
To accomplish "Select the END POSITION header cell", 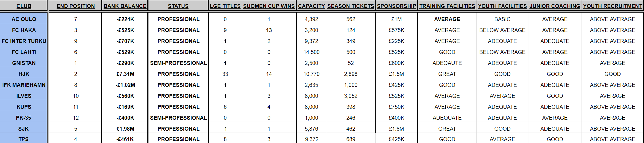I will point(76,6).
